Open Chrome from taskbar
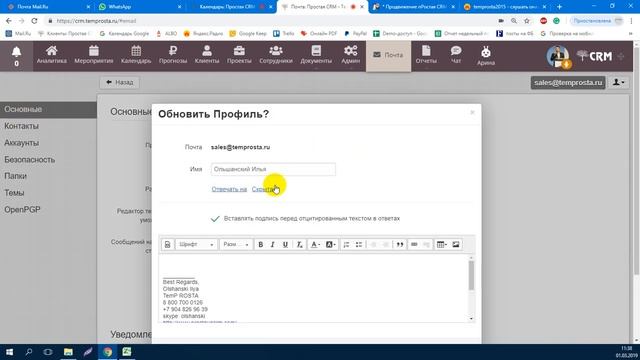 107,352
